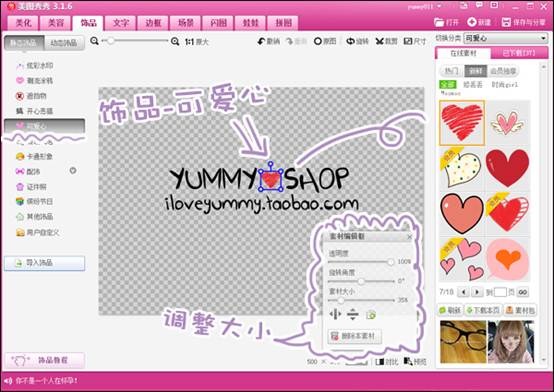This screenshot has width=554, height=392.
Task: Click the rotate (旋转) tool icon
Action: pyautogui.click(x=350, y=41)
